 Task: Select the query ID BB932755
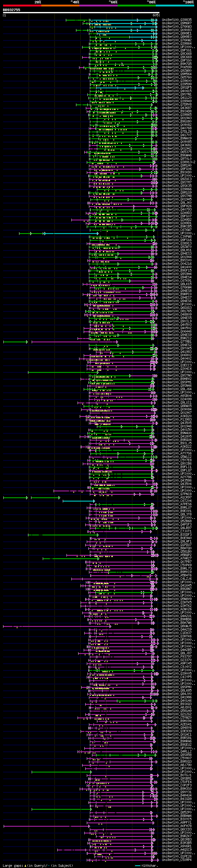[11, 10]
